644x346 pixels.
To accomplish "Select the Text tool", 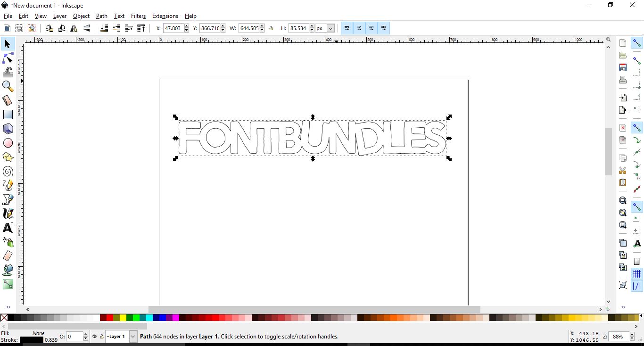I will coord(8,228).
